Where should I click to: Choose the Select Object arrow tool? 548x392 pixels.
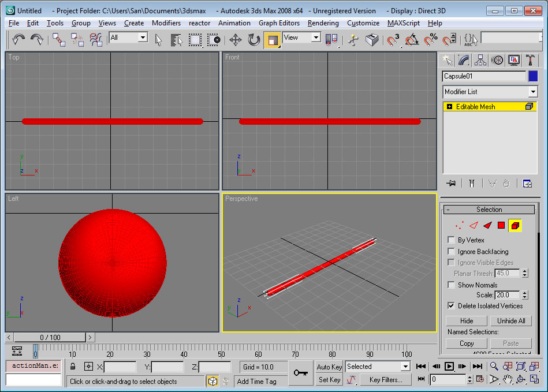coord(158,39)
